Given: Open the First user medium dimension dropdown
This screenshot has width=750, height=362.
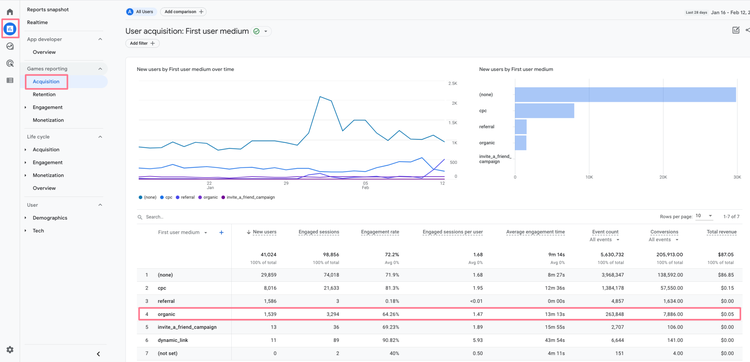Looking at the screenshot, I should pos(182,232).
